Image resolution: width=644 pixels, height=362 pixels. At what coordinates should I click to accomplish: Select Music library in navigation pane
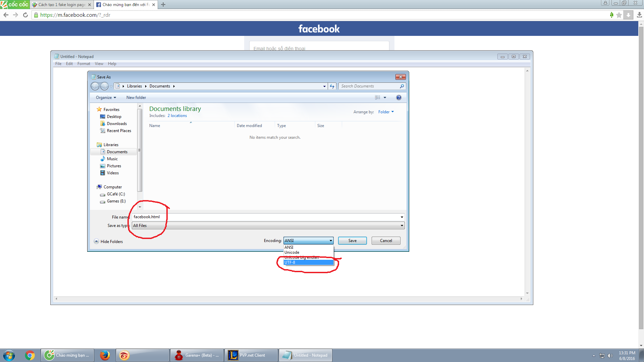tap(112, 159)
